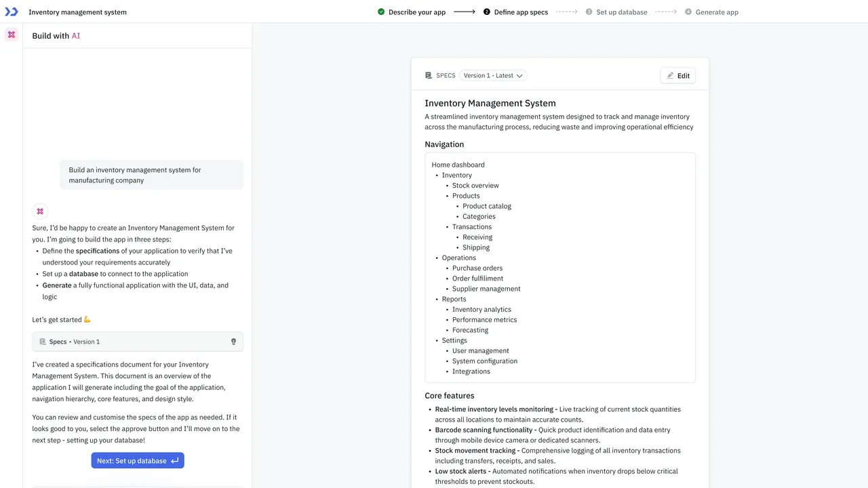Image resolution: width=868 pixels, height=488 pixels.
Task: Click the lightbulb icon on the Specs card
Action: [x=234, y=342]
